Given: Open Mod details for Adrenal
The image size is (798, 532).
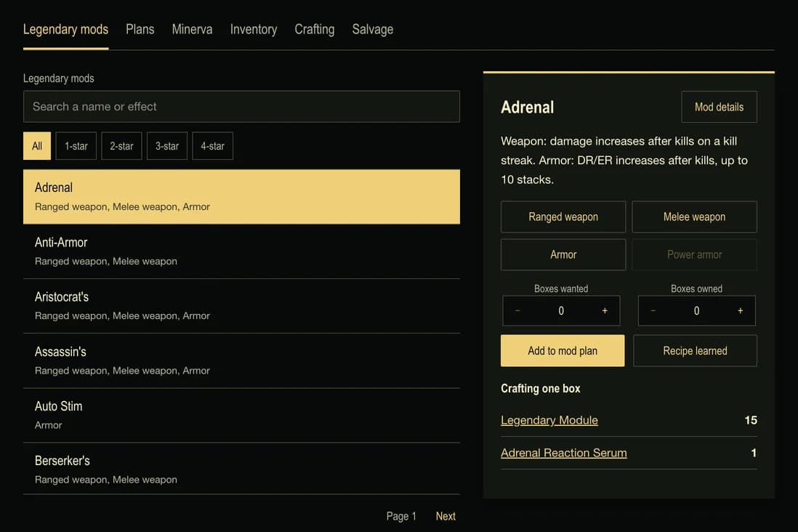Looking at the screenshot, I should pos(719,107).
